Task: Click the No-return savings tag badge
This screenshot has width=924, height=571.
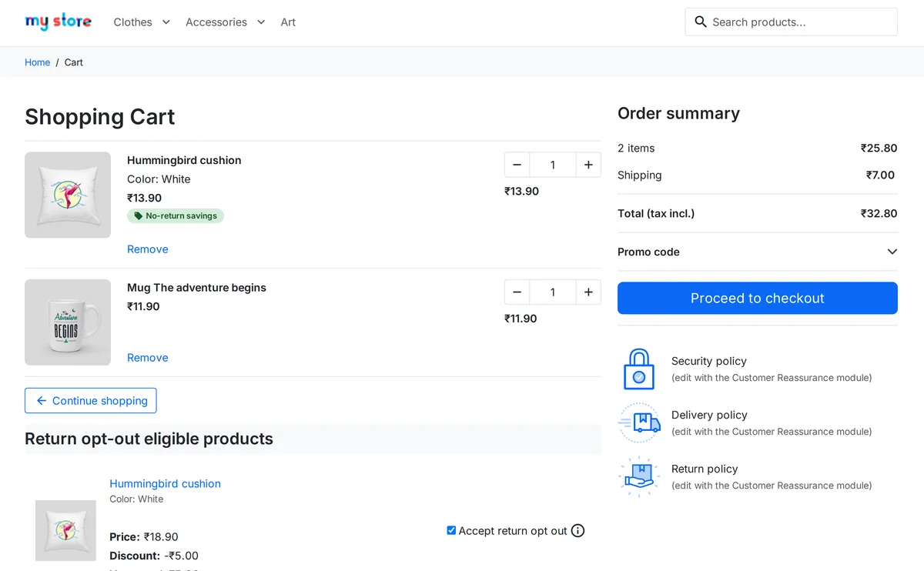Action: (x=176, y=216)
